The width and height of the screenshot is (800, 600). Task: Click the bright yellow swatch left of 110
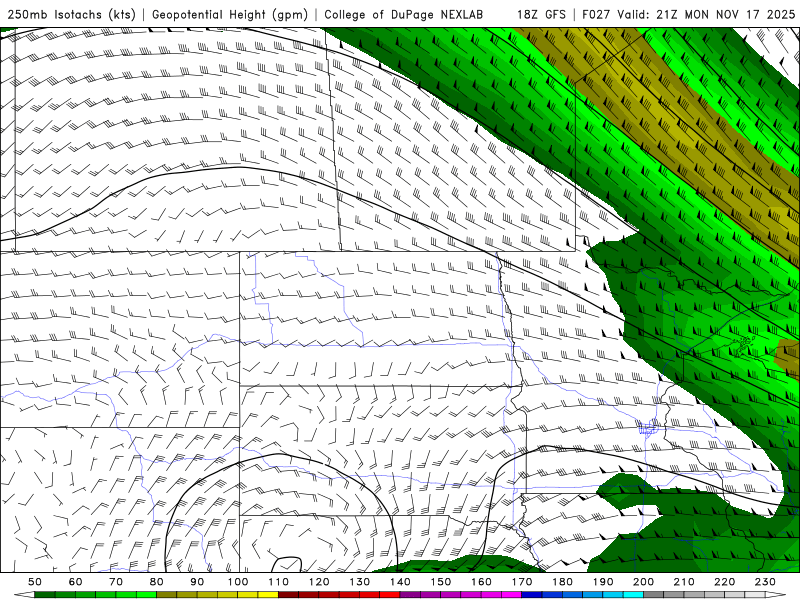click(x=268, y=595)
